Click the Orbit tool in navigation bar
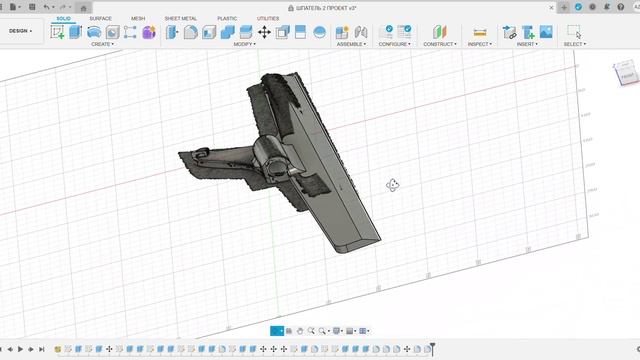The height and width of the screenshot is (360, 640). tap(276, 331)
